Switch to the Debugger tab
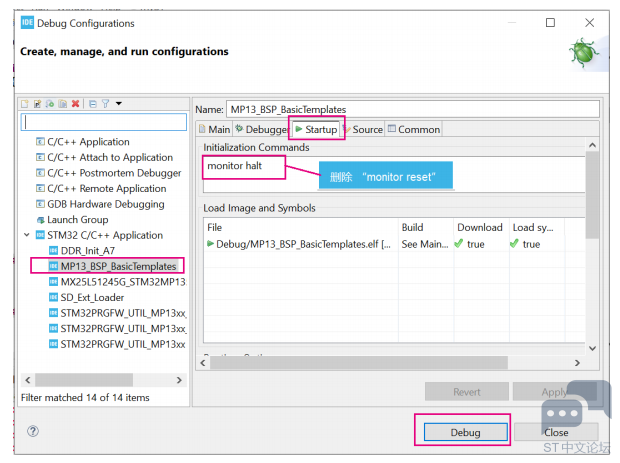Viewport: 620px width, 463px height. 262,129
